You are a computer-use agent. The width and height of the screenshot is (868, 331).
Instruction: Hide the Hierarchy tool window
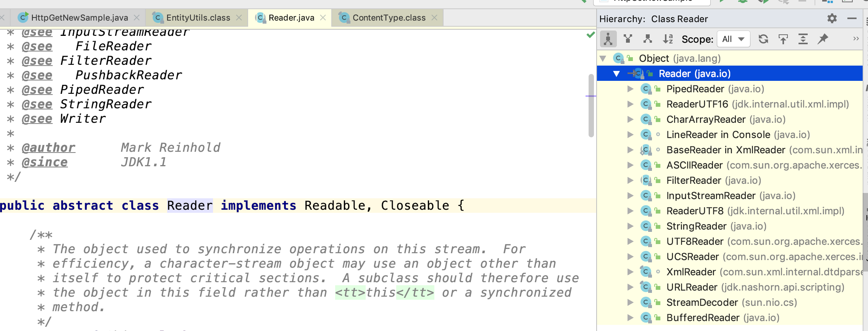(852, 18)
